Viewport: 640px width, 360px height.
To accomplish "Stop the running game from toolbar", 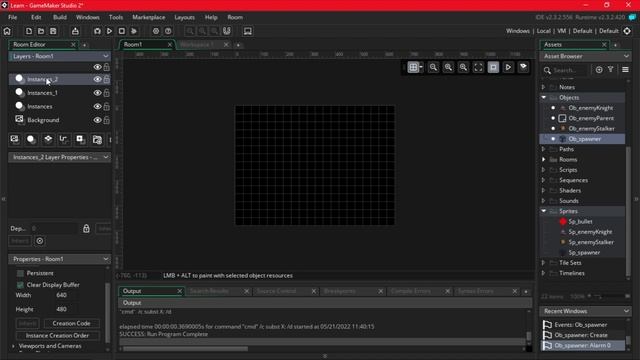I will [122, 31].
